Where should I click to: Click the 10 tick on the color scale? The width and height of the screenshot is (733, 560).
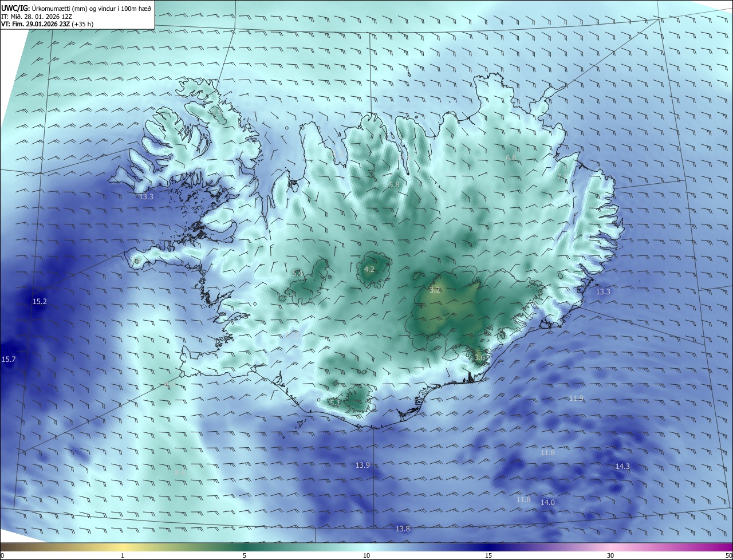(366, 555)
